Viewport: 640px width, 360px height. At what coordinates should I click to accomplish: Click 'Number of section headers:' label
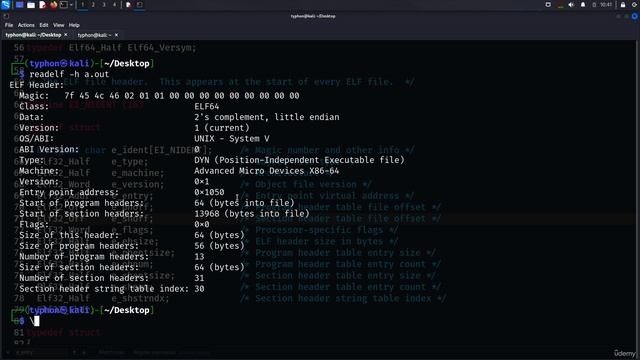click(x=84, y=278)
